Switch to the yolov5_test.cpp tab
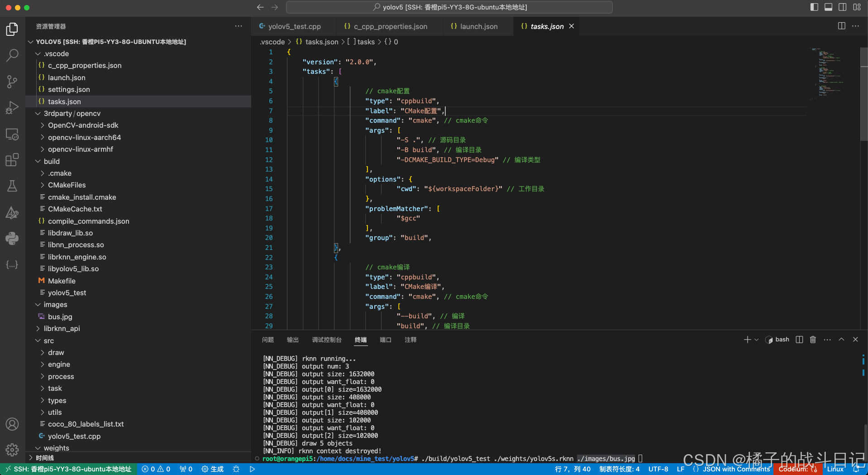The height and width of the screenshot is (475, 868). click(x=294, y=26)
